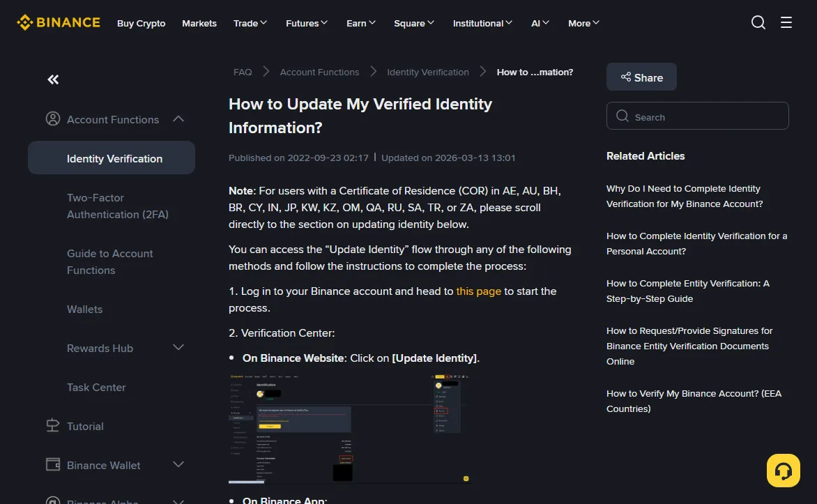Expand the Earn dropdown menu

click(360, 23)
